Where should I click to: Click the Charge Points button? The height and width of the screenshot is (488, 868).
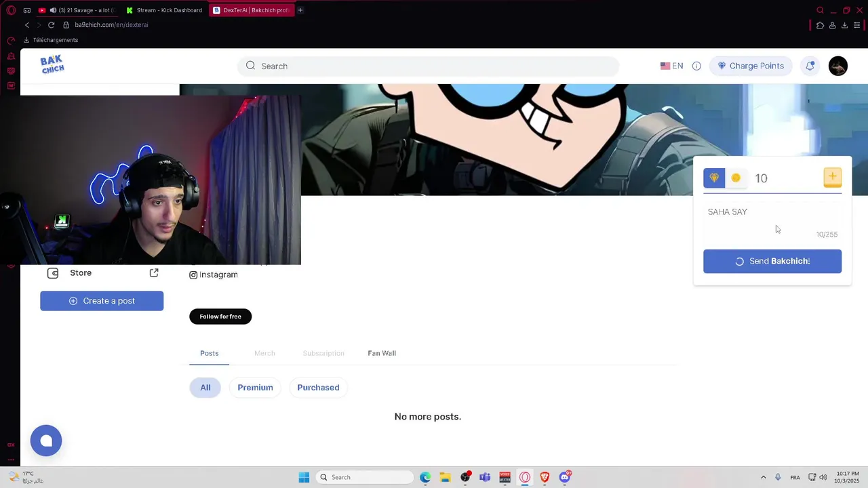tap(751, 66)
